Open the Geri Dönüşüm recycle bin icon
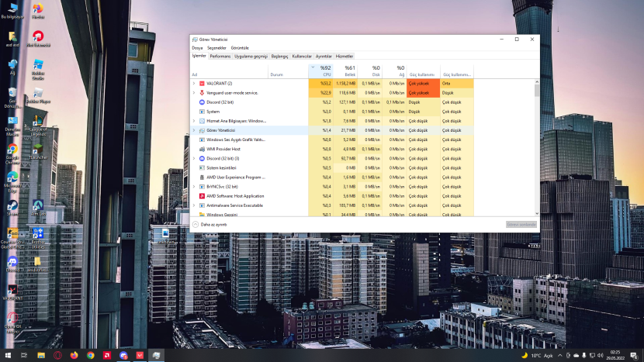This screenshot has height=362, width=644. pos(12,98)
